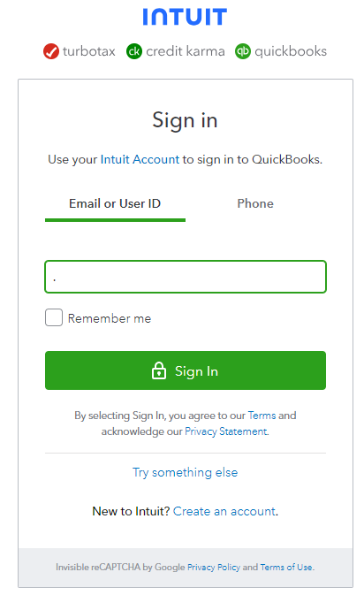Click the QuickBooks qb icon

pos(243,51)
